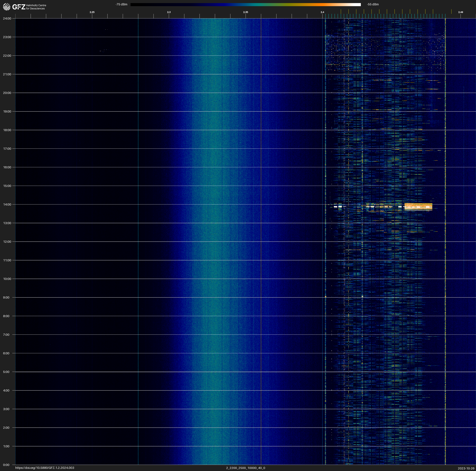Click the 14:00 time axis marker
This screenshot has width=476, height=471.
click(7, 204)
